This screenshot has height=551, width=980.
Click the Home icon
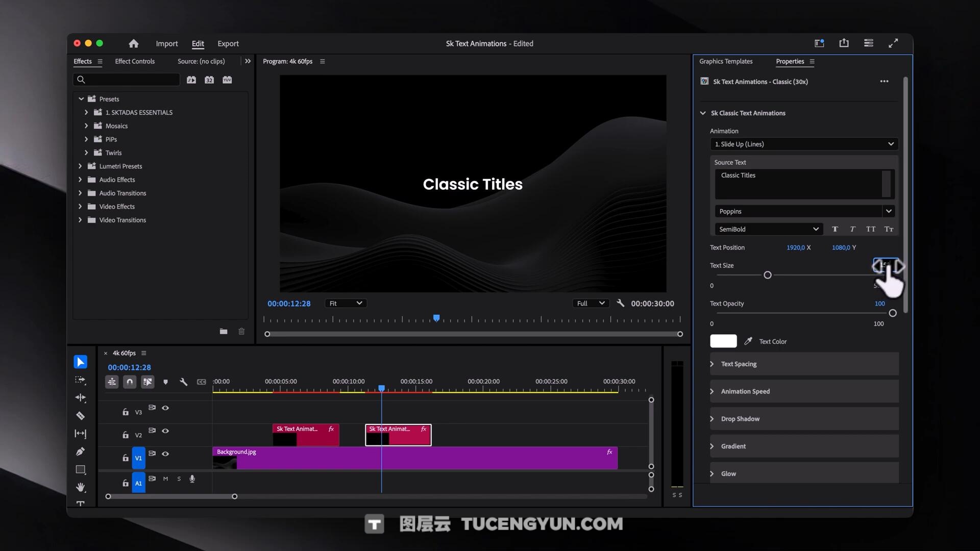pyautogui.click(x=133, y=44)
